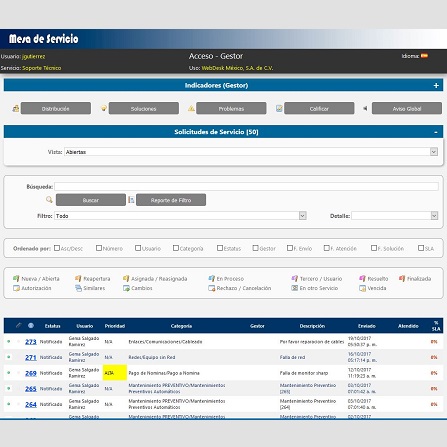The width and height of the screenshot is (447, 447).
Task: Click the En Proceso status flag icon
Action: (212, 278)
